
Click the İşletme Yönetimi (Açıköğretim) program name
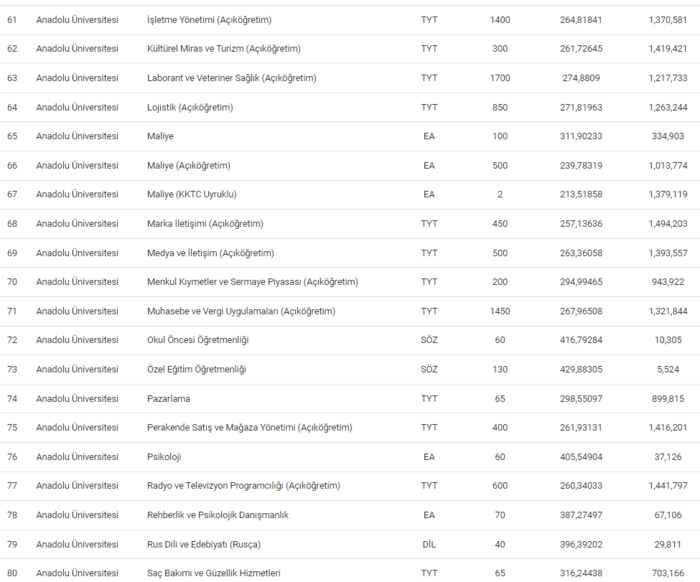point(209,20)
